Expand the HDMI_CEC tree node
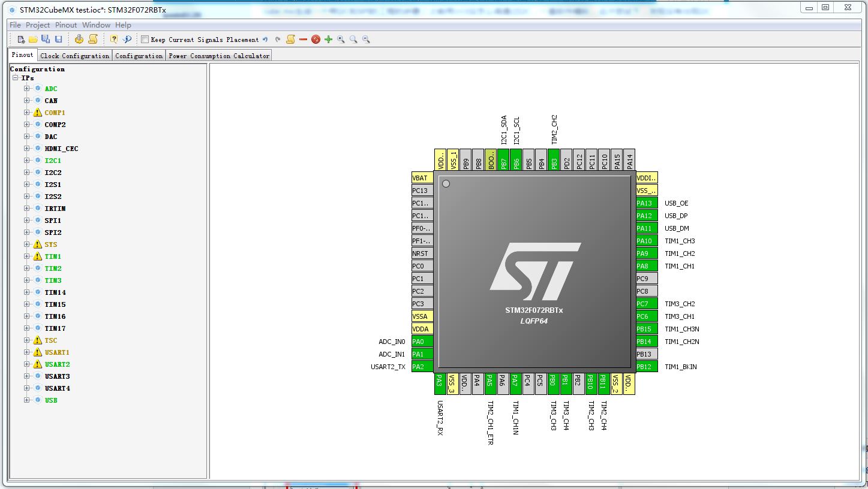Screen dimensions: 868x489 (27, 149)
